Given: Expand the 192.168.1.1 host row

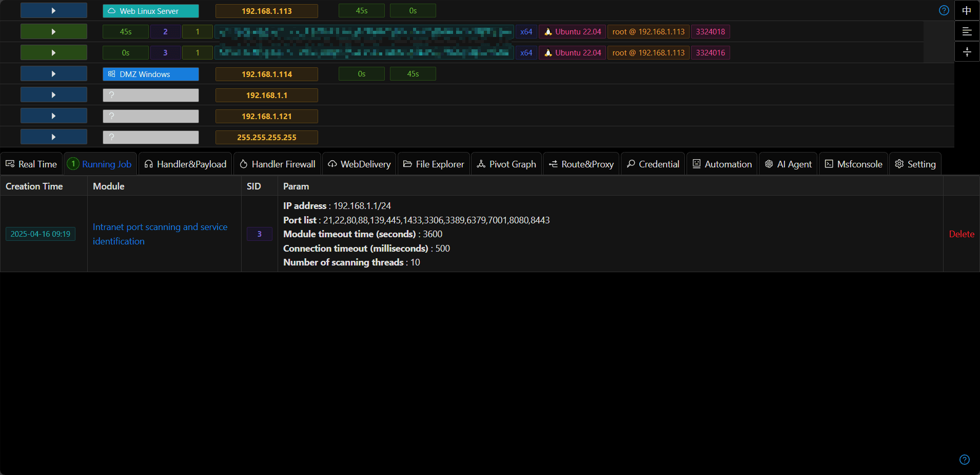Looking at the screenshot, I should (x=54, y=95).
